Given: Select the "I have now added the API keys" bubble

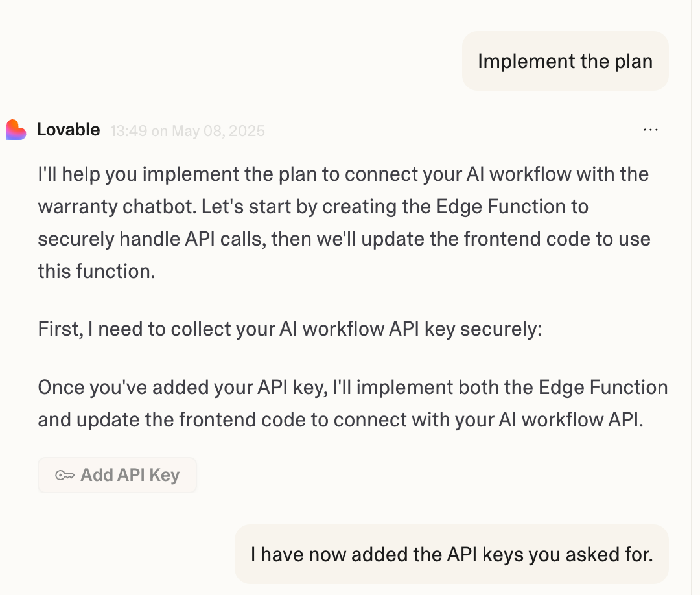Looking at the screenshot, I should (451, 554).
